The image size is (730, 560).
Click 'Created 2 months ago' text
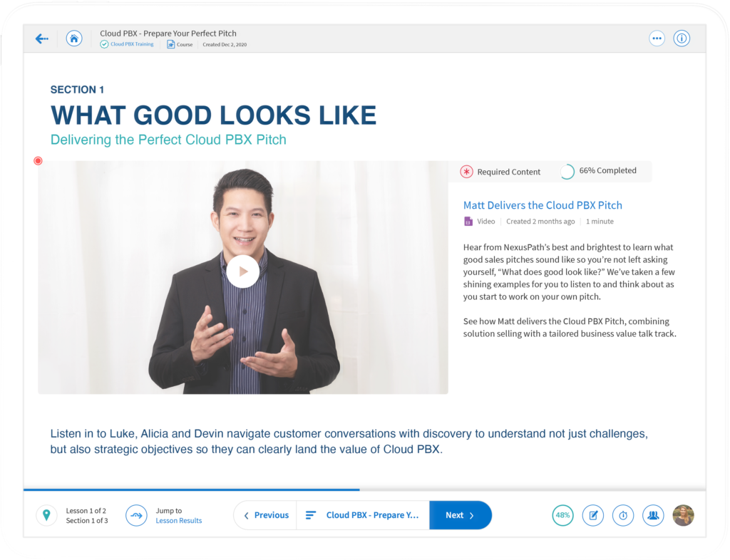tap(540, 222)
